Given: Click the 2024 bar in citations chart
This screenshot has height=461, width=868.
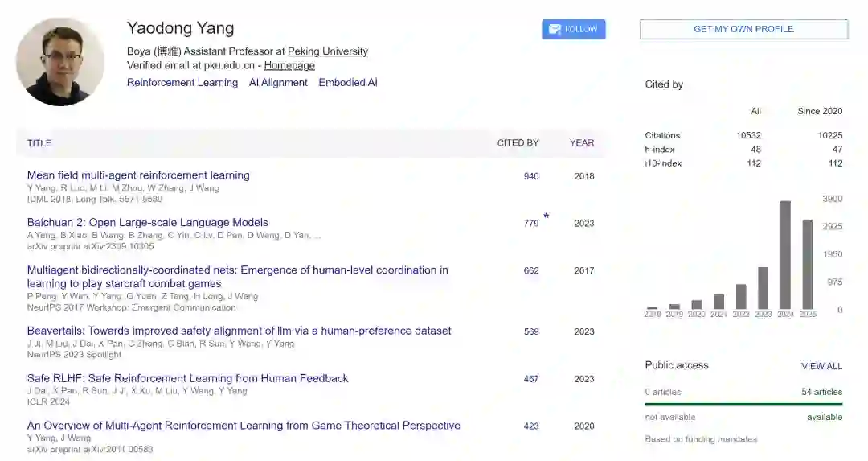Looking at the screenshot, I should pos(785,255).
